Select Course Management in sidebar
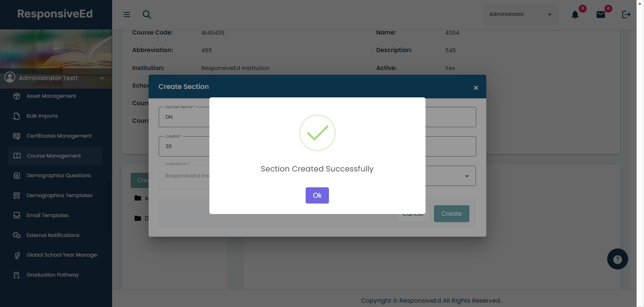 (x=54, y=156)
